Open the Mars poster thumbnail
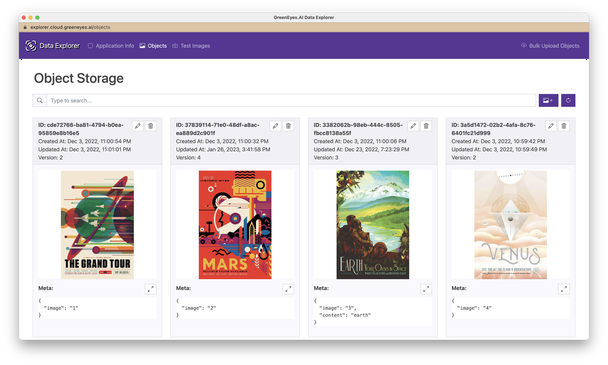The width and height of the screenshot is (608, 365). tap(235, 225)
